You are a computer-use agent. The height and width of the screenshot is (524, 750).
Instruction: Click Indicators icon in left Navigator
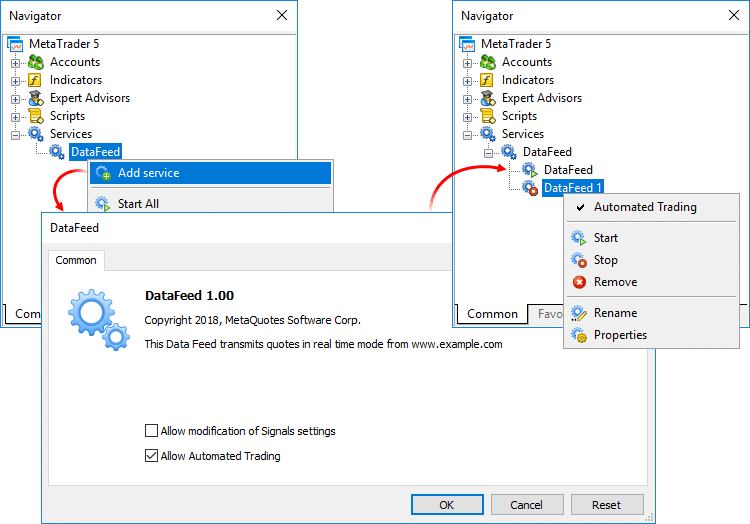tap(35, 80)
